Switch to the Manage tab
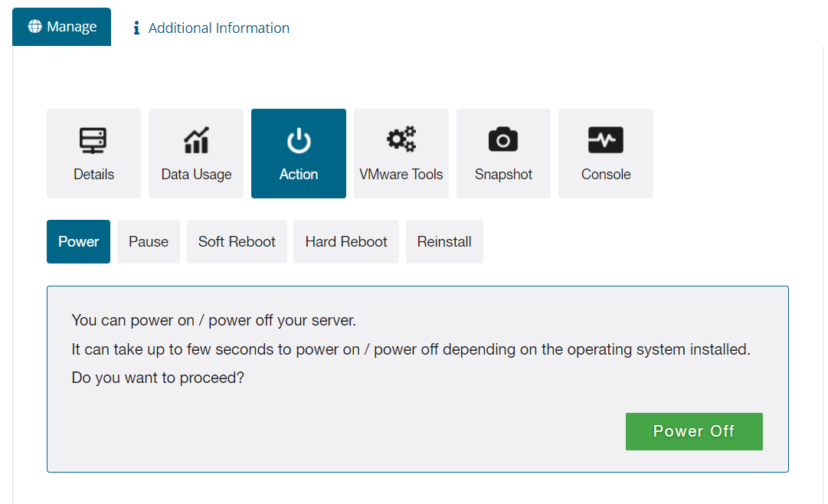The width and height of the screenshot is (828, 504). coord(62,27)
